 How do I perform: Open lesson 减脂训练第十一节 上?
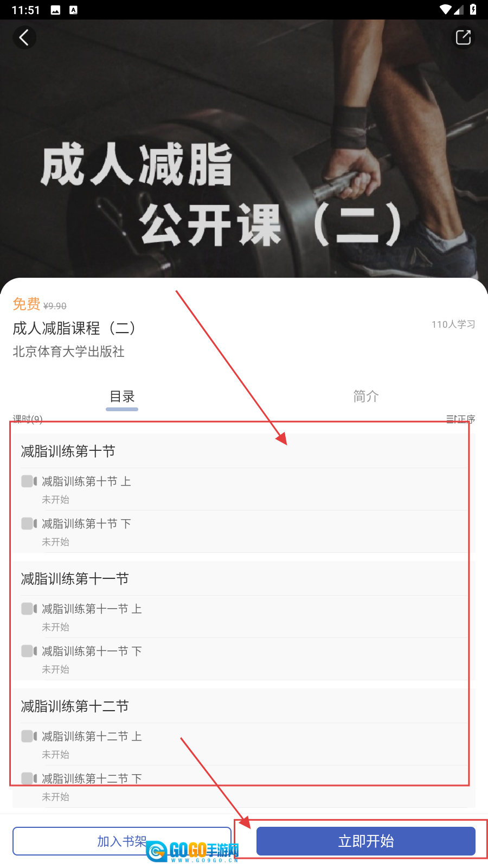point(244,617)
